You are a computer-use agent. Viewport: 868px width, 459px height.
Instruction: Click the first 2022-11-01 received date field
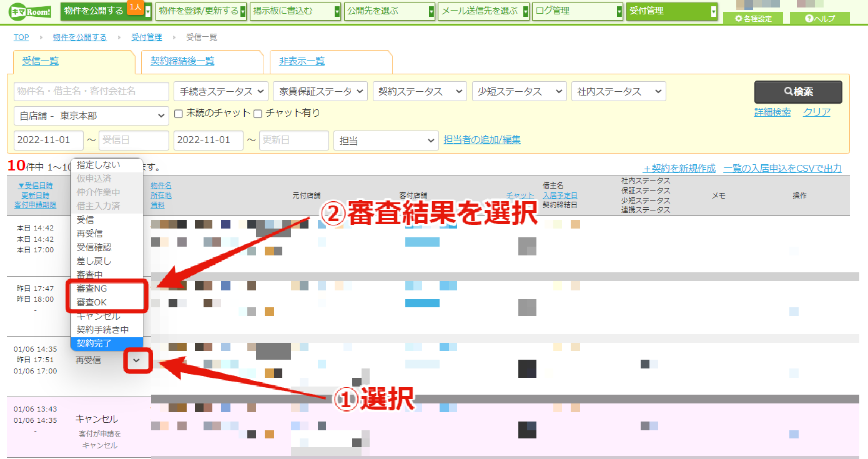49,140
